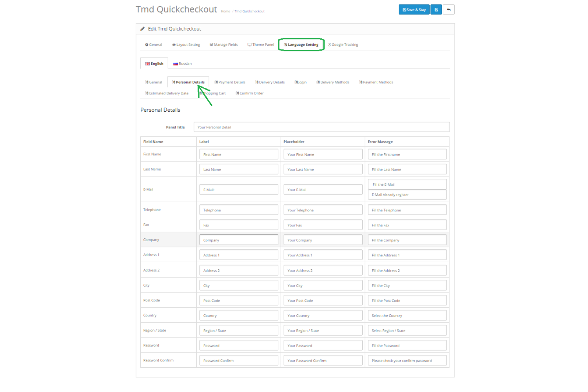The image size is (588, 392).
Task: Click the Fill the Fax error field
Action: click(407, 225)
